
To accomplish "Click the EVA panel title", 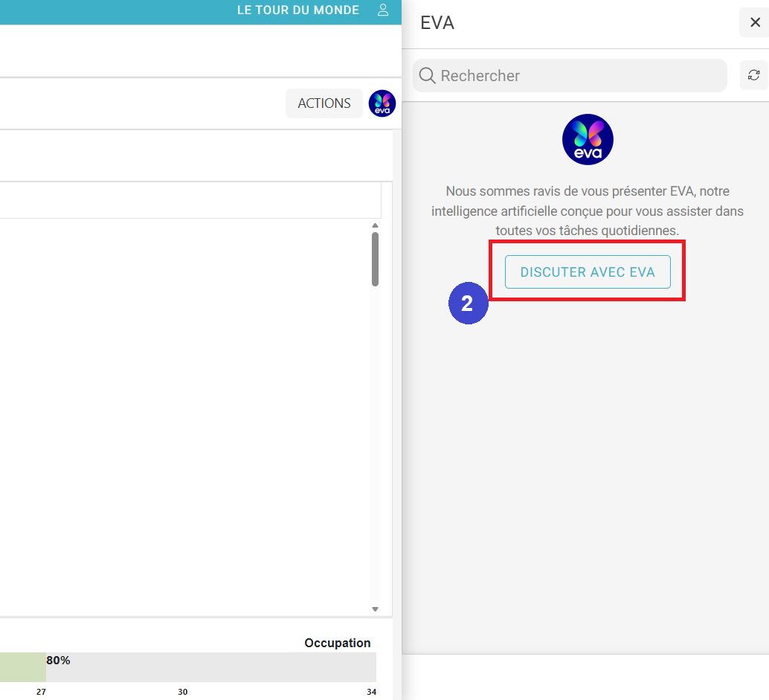I will tap(437, 23).
